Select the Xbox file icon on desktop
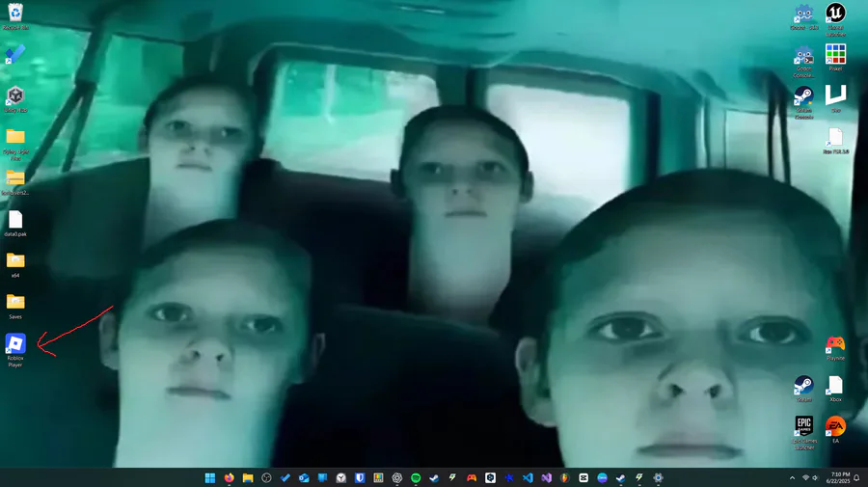The width and height of the screenshot is (868, 487). (835, 385)
